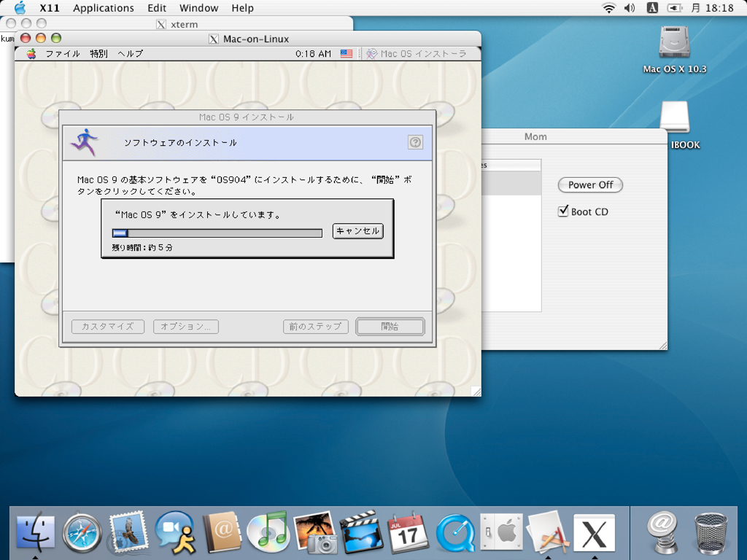Click the 開始 button
This screenshot has height=560, width=747.
[390, 326]
